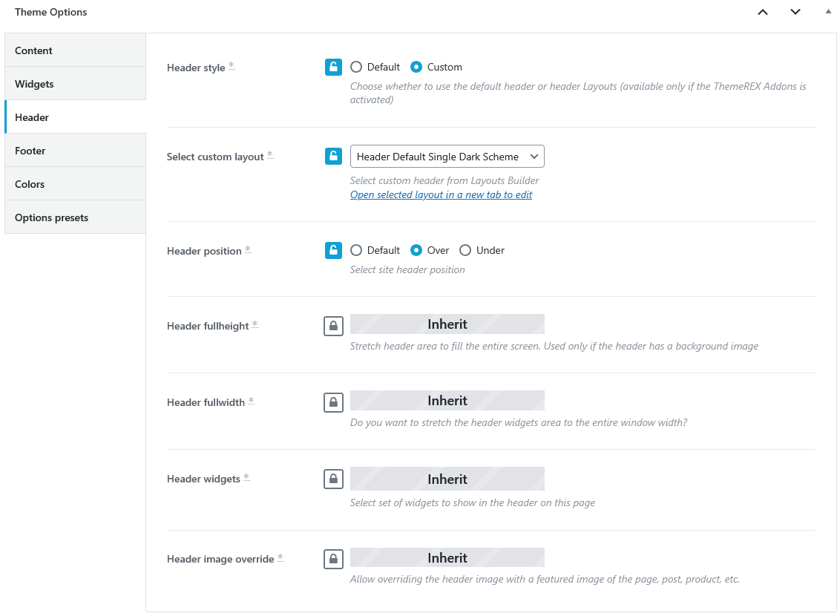The width and height of the screenshot is (840, 616).
Task: Click 'Stretch header area to fill' description
Action: (554, 346)
